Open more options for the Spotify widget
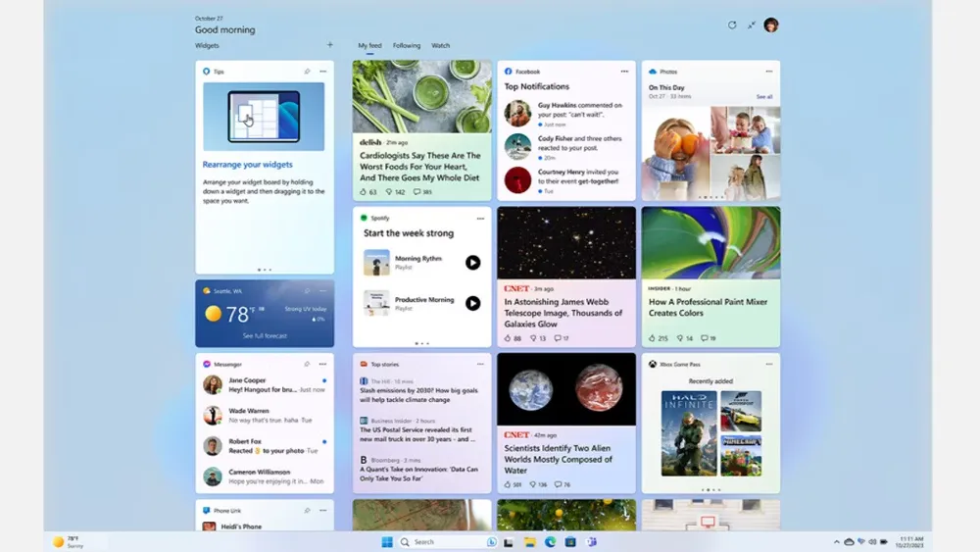980x552 pixels. (479, 218)
